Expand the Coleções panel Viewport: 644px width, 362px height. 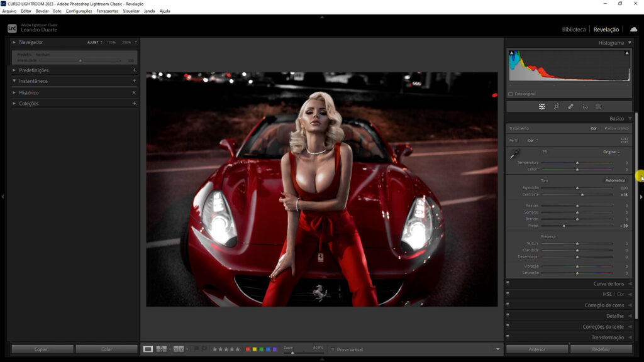tap(28, 103)
